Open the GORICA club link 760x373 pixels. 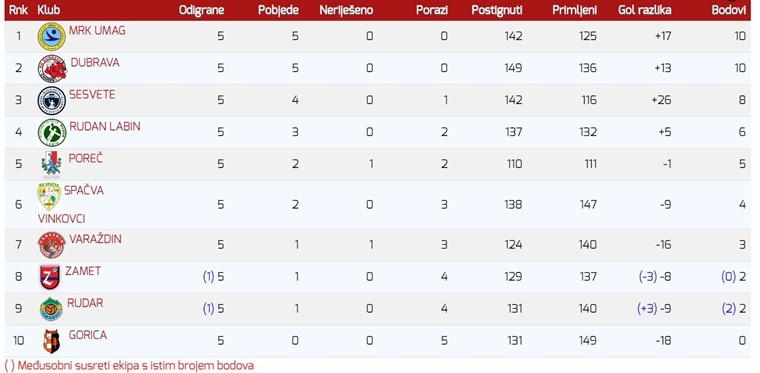[x=88, y=335]
